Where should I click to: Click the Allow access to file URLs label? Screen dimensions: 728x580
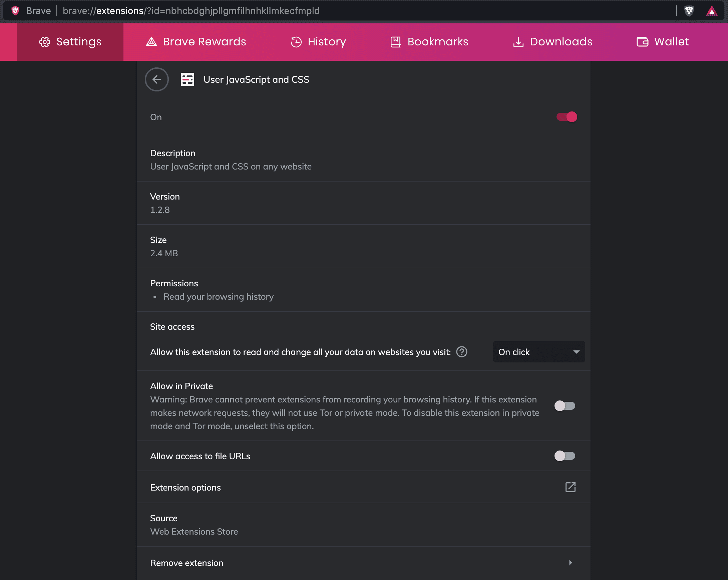200,457
